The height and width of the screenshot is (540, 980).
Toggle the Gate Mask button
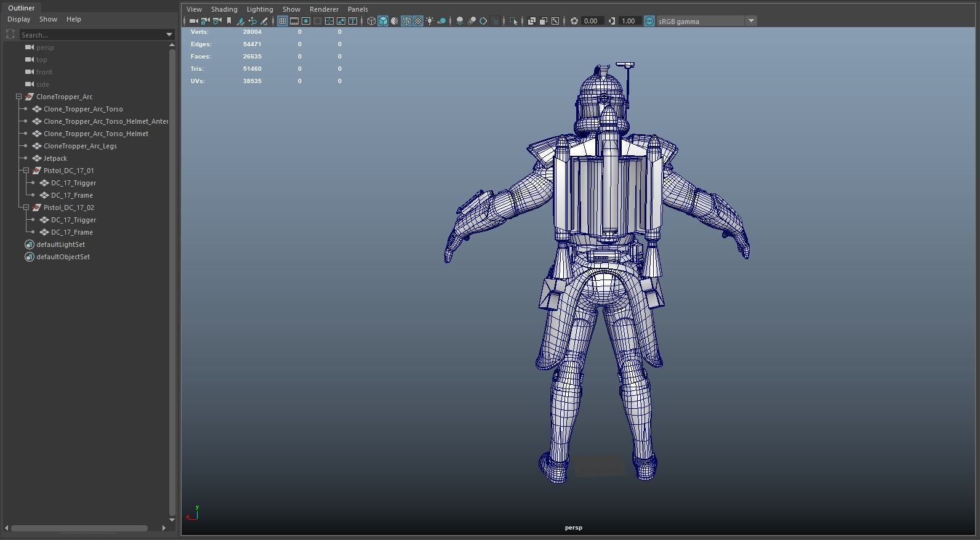(318, 21)
